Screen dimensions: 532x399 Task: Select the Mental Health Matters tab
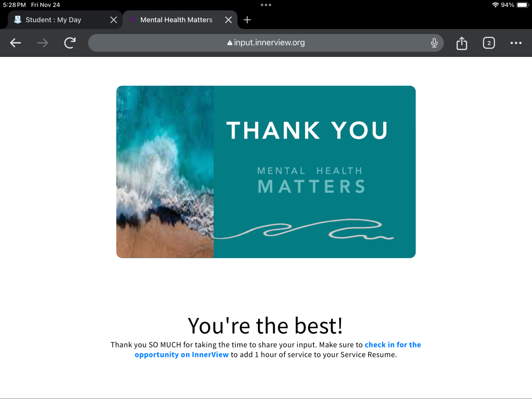180,20
